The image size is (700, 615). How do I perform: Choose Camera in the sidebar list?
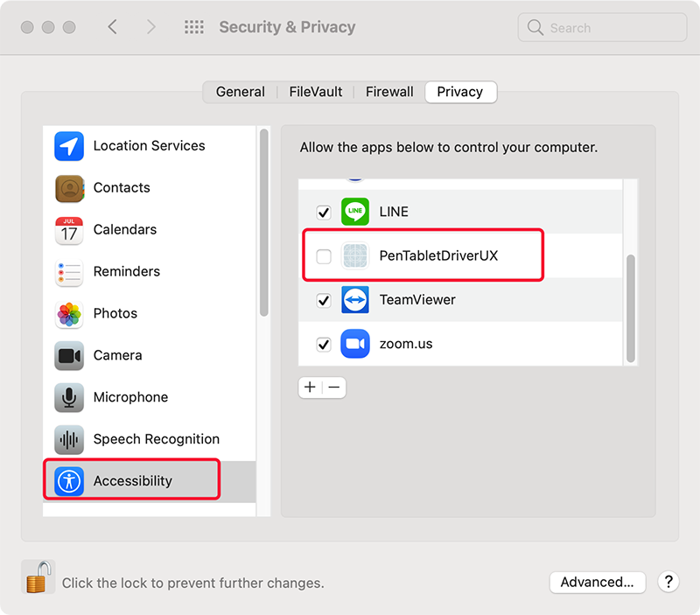pyautogui.click(x=117, y=355)
